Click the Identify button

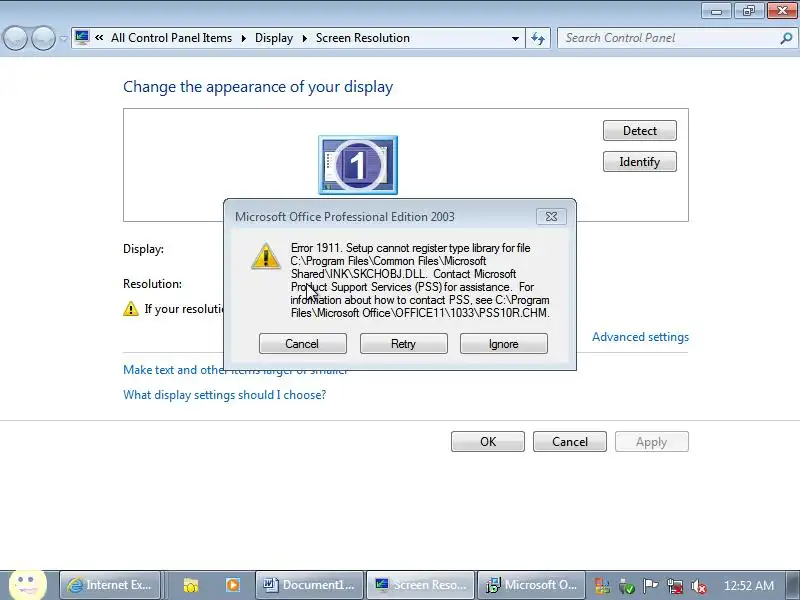point(640,162)
